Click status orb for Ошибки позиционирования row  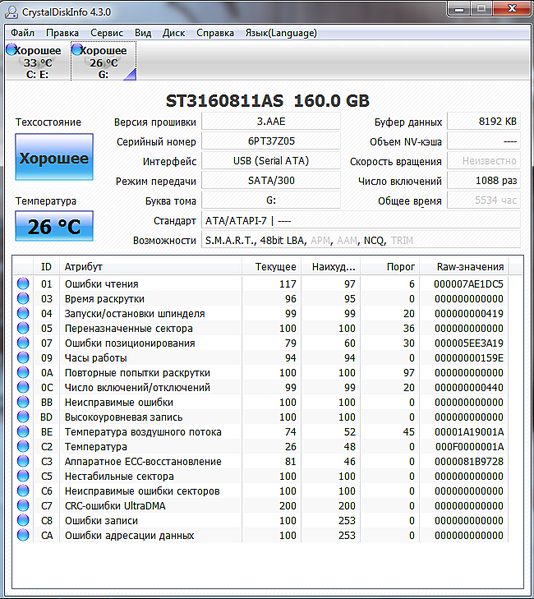pos(23,343)
